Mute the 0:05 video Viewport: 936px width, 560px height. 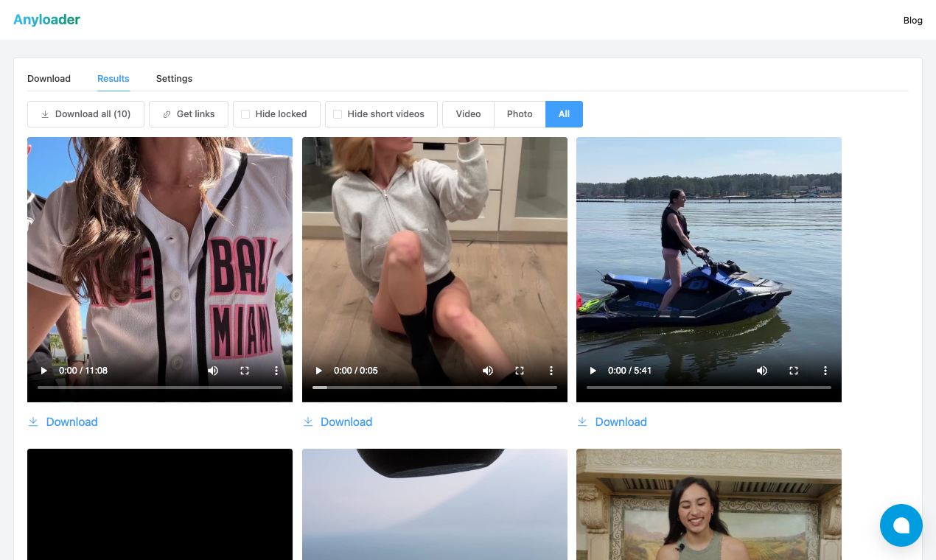point(488,371)
